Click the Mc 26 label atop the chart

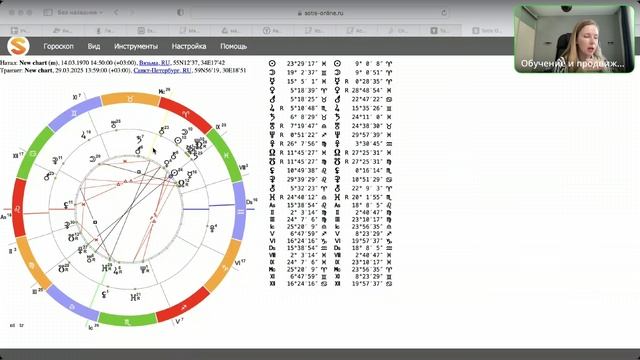(164, 91)
